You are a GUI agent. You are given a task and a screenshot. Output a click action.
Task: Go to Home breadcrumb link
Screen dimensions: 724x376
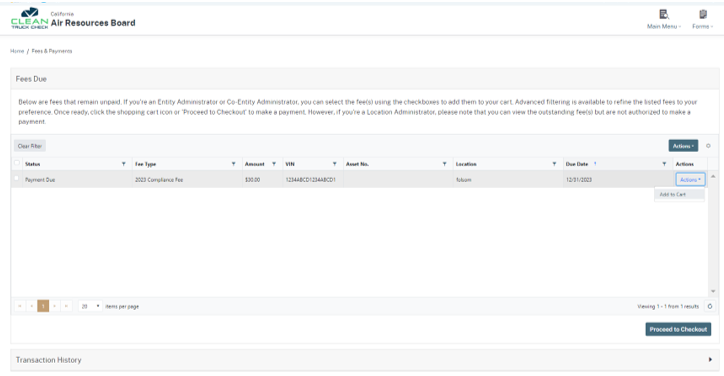17,51
